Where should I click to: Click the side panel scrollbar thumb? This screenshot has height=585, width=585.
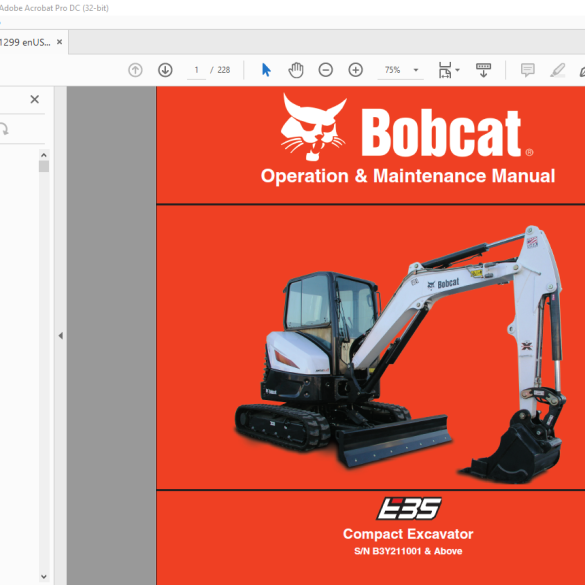pyautogui.click(x=44, y=166)
